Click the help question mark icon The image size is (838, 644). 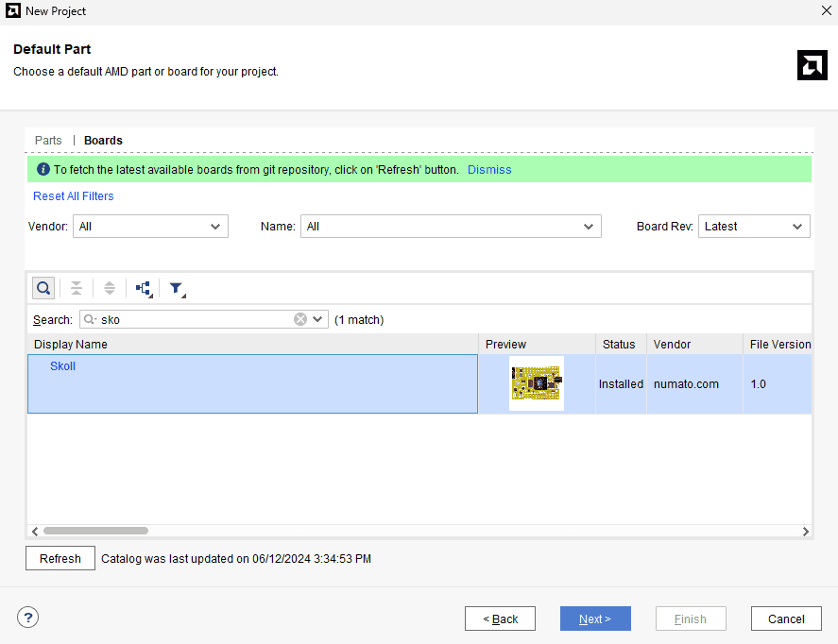pyautogui.click(x=28, y=618)
